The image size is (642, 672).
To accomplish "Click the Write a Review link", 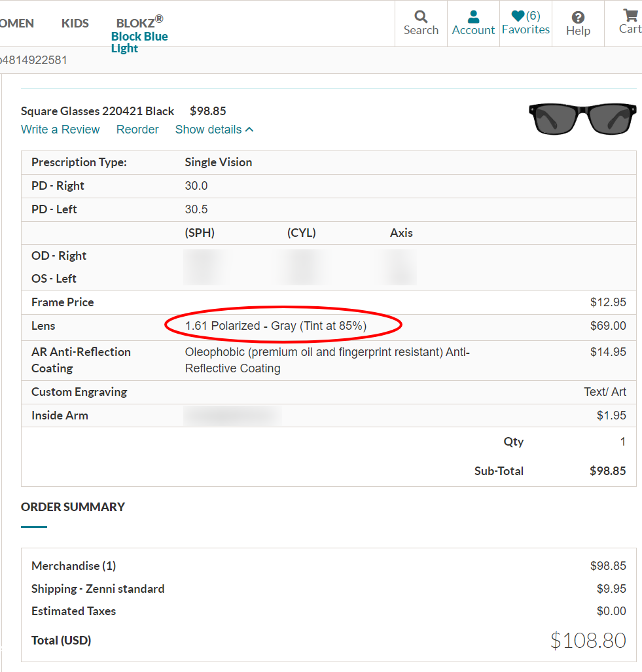I will coord(60,130).
